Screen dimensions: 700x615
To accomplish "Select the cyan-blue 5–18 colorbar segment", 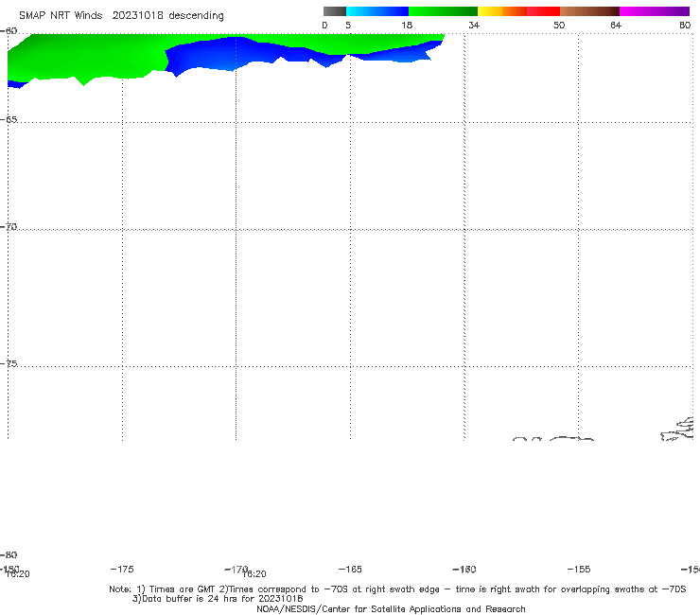I will pyautogui.click(x=377, y=11).
